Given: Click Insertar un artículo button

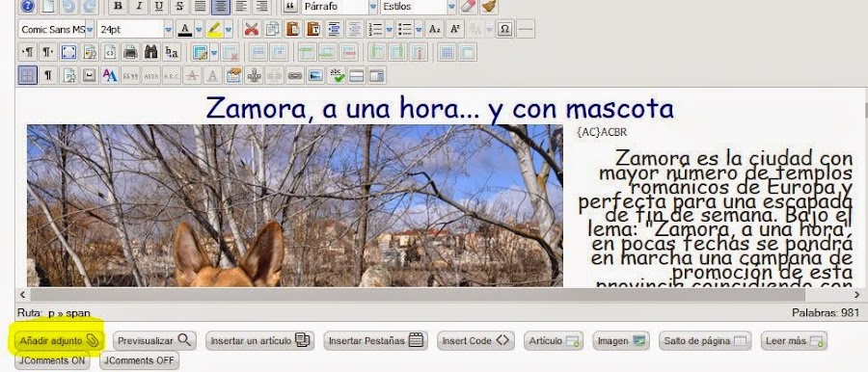Looking at the screenshot, I should pyautogui.click(x=259, y=340).
